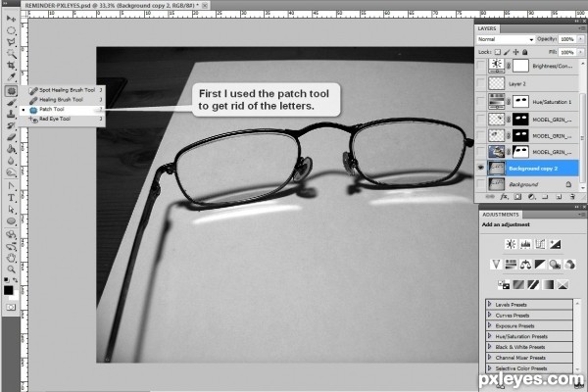
Task: Enable Lock image pixels
Action: pyautogui.click(x=507, y=52)
